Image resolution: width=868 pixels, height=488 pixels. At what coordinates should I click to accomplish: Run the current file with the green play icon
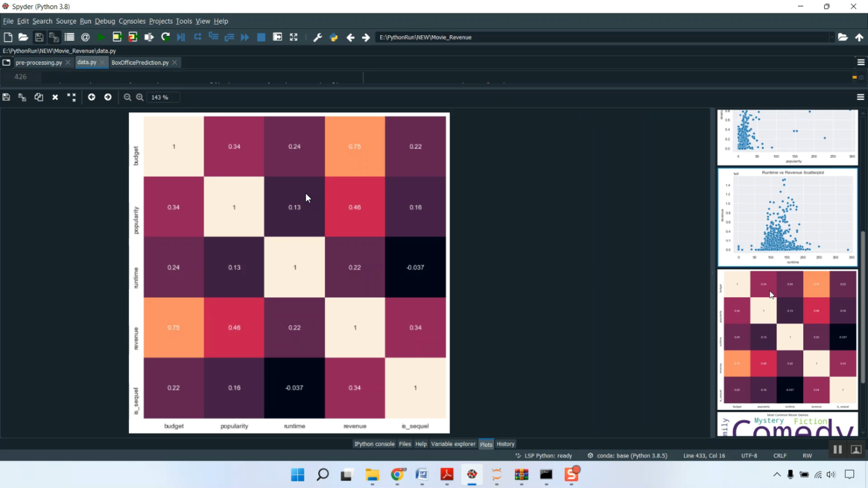point(101,37)
